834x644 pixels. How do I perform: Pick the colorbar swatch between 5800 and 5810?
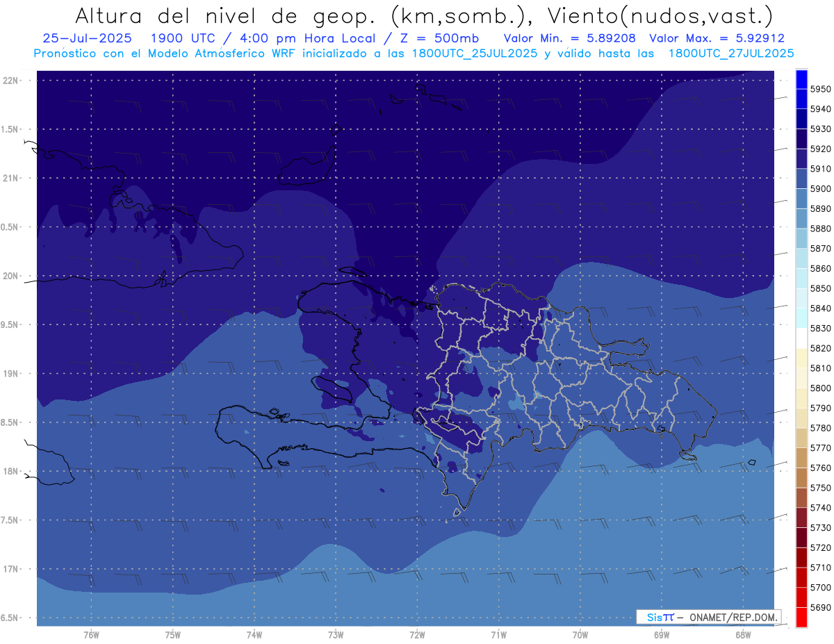[x=801, y=378]
